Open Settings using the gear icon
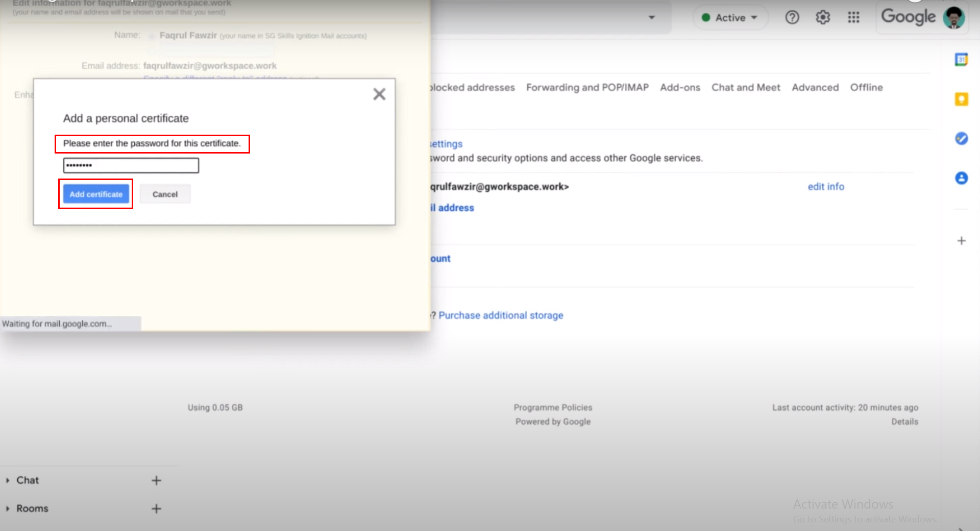Screen dimensions: 980x531 822,17
